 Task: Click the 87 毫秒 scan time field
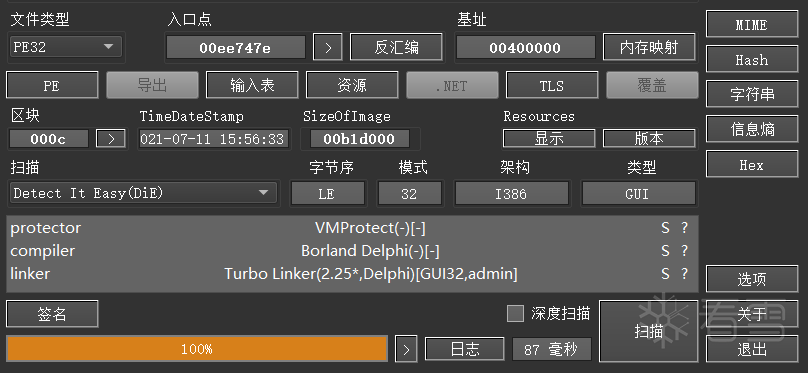click(551, 349)
